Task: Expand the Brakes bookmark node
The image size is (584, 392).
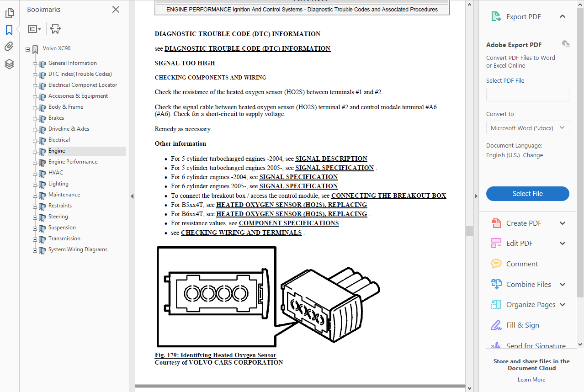Action: pos(35,119)
